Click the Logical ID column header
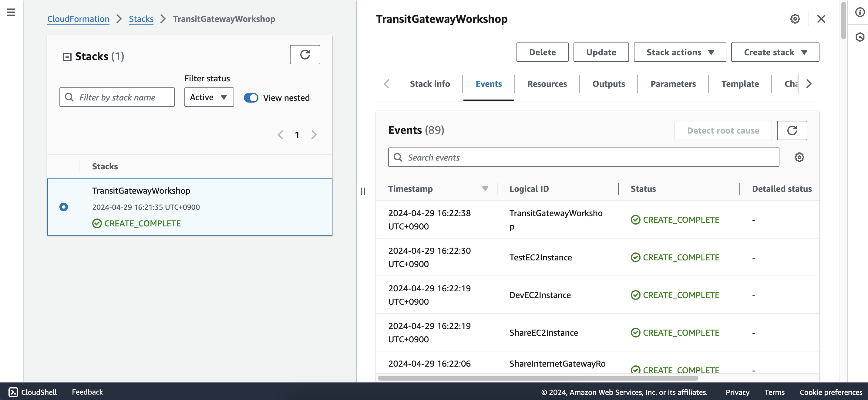 [529, 189]
